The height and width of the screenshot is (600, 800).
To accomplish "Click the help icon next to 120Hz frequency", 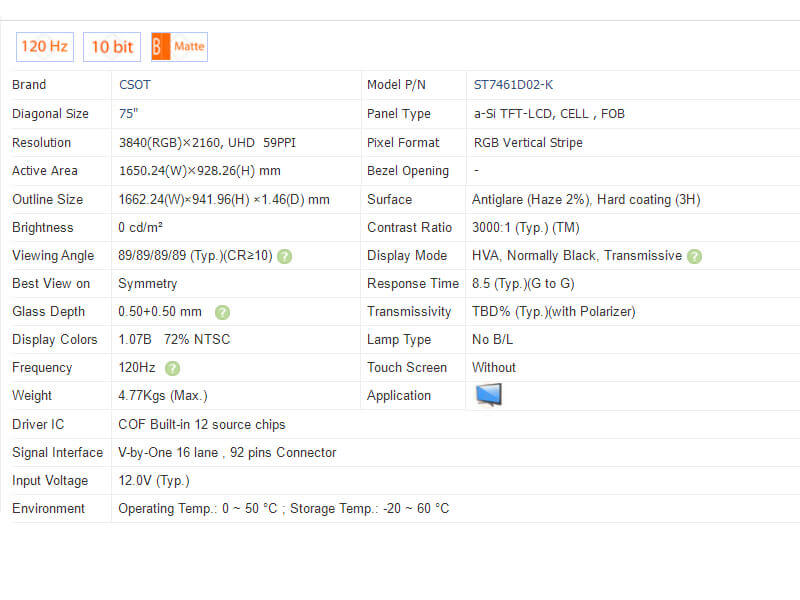I will [172, 368].
